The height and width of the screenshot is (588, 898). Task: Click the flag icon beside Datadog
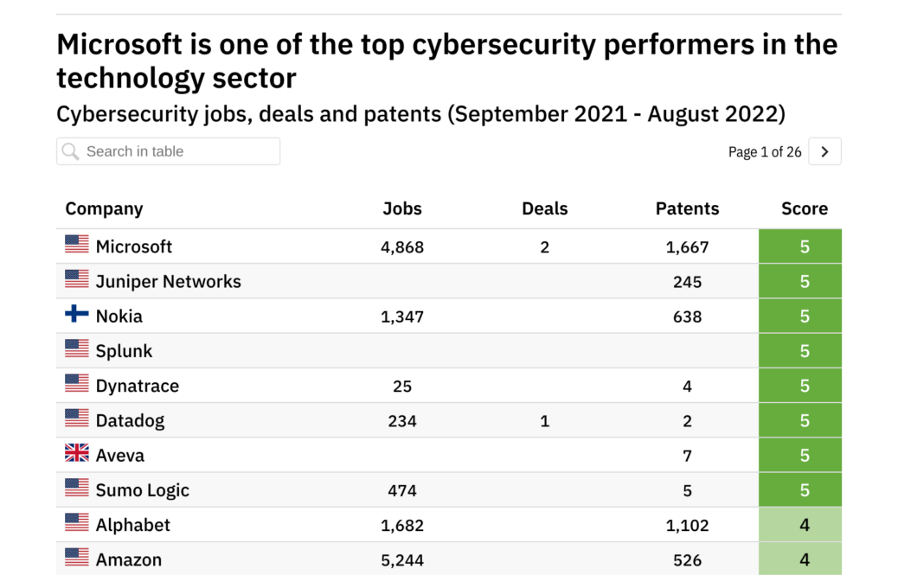pyautogui.click(x=77, y=419)
